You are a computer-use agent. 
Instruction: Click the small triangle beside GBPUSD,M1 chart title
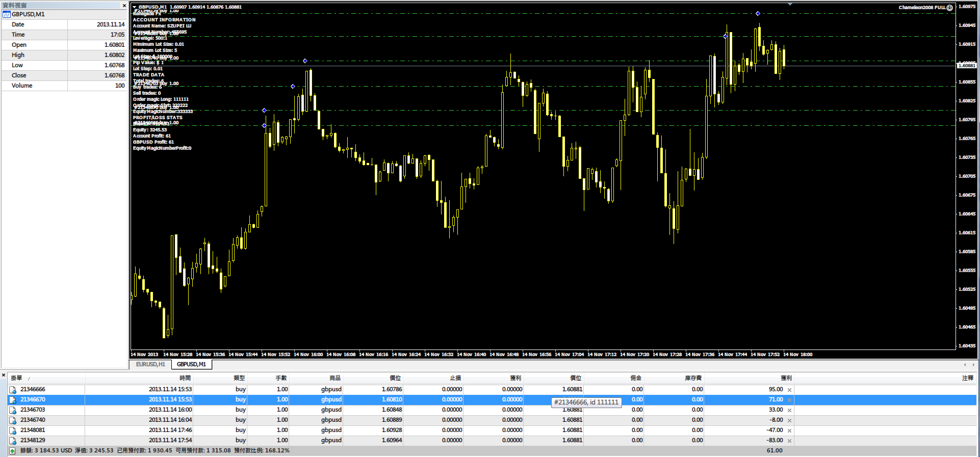point(135,7)
